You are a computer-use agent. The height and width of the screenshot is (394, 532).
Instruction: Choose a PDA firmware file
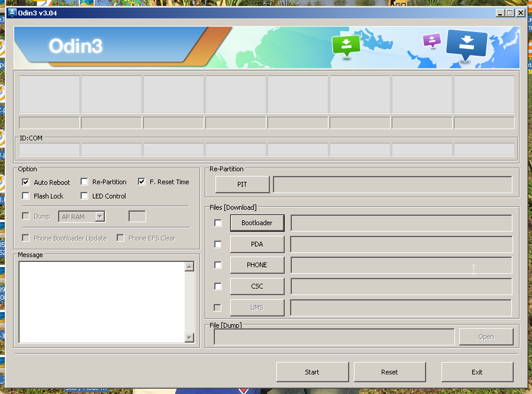257,244
